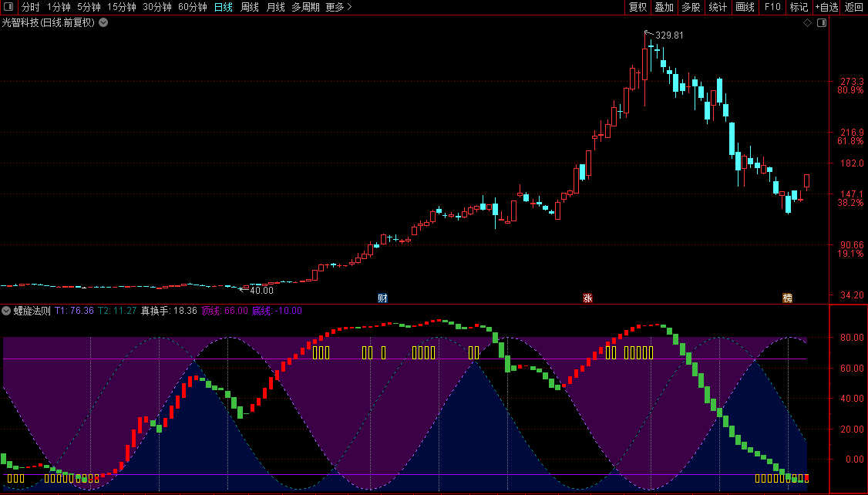Toggle the right side panel icon
868x495 pixels.
click(822, 22)
